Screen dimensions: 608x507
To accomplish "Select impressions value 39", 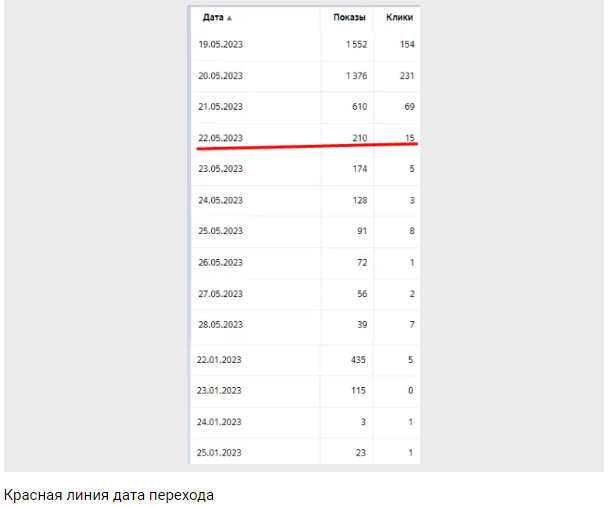I will point(362,325).
